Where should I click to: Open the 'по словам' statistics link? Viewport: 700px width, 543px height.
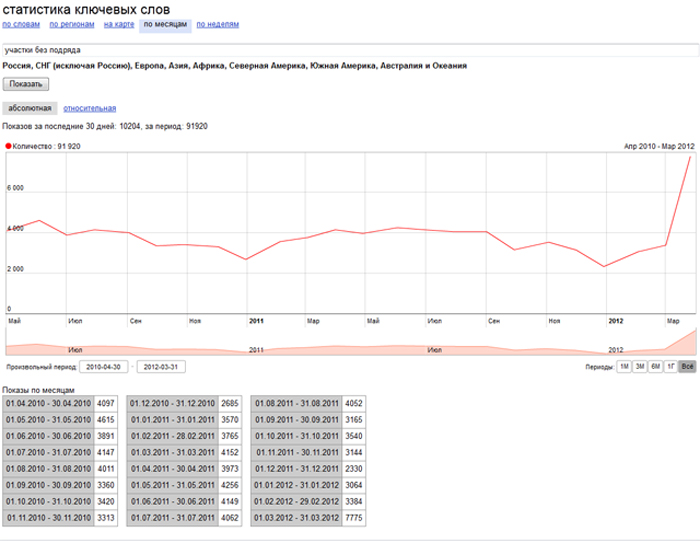click(x=21, y=24)
